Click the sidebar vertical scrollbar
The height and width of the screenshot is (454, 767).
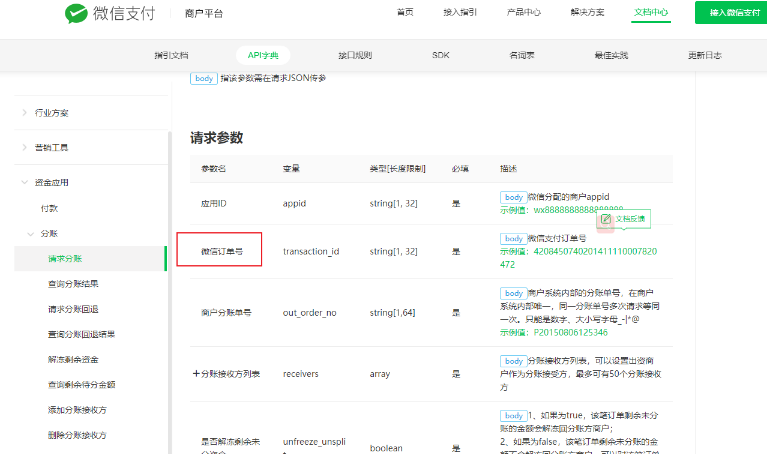(170, 293)
